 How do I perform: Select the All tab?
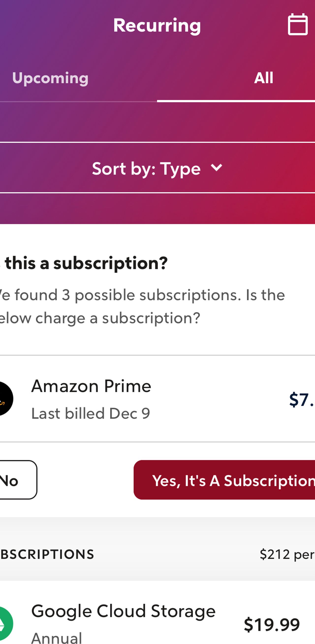point(263,78)
